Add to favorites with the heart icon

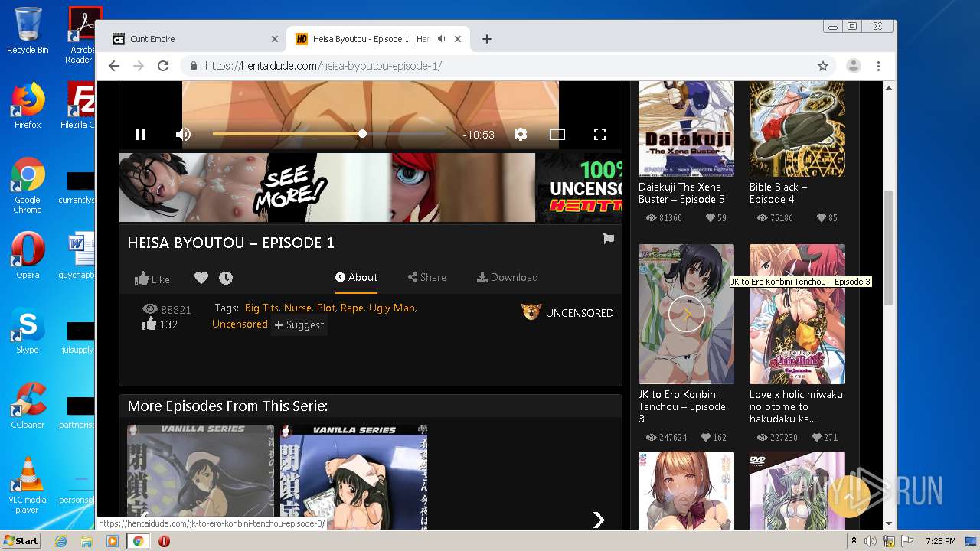(201, 278)
